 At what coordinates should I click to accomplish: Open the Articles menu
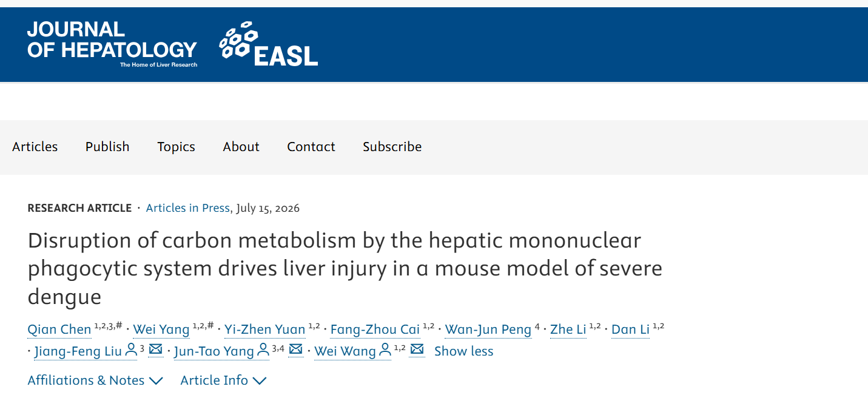pos(35,147)
